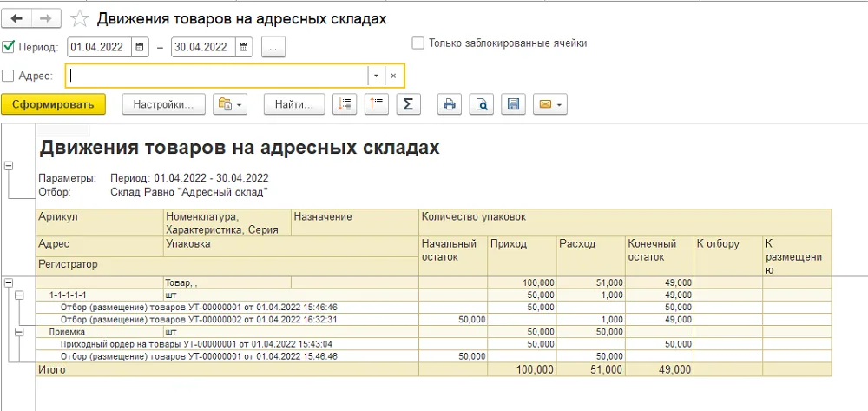Click the Сформировать button
This screenshot has width=868, height=411.
click(53, 104)
